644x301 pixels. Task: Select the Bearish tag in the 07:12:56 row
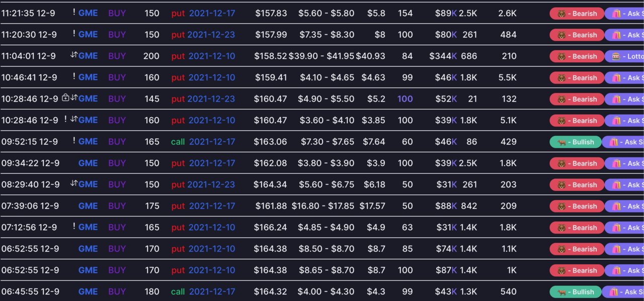tap(577, 228)
